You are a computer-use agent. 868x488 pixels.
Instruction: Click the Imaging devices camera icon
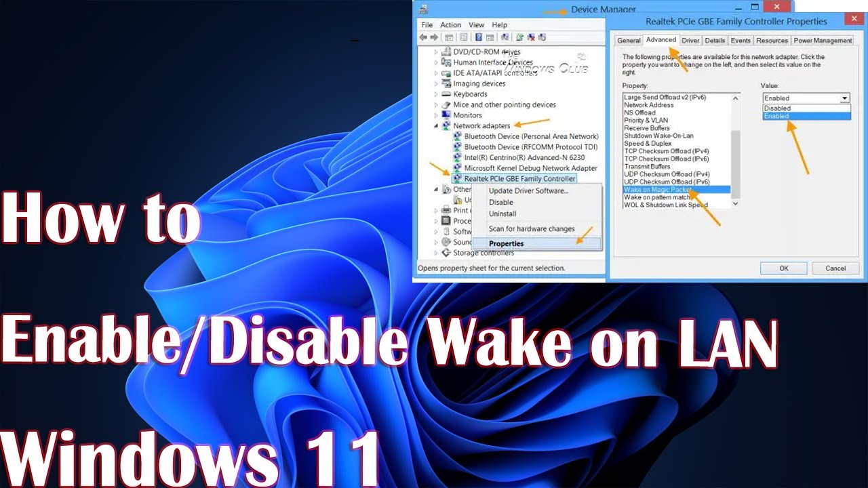click(x=446, y=83)
